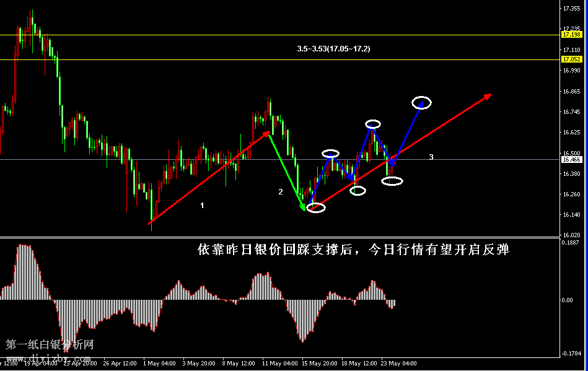The width and height of the screenshot is (588, 371).
Task: Click the yellow 17.052 price label
Action: click(x=571, y=59)
